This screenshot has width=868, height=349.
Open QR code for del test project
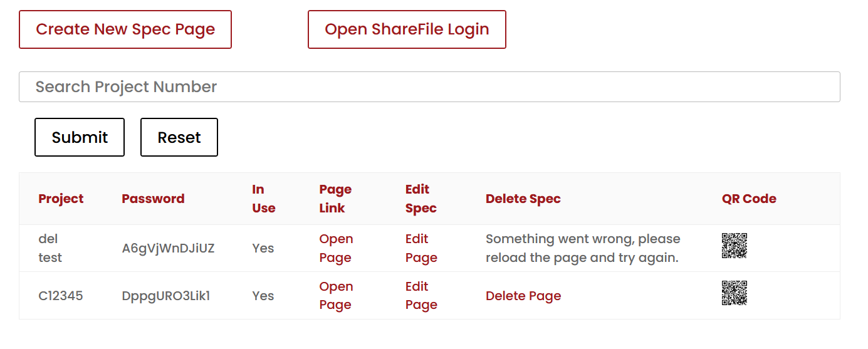[734, 246]
